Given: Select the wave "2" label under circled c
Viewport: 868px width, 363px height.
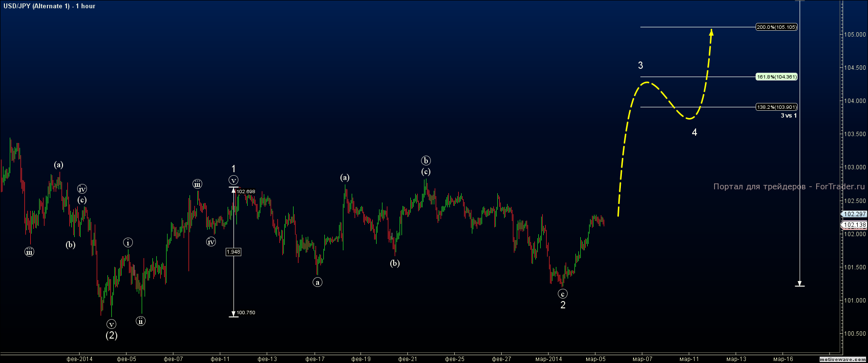Looking at the screenshot, I should 563,305.
